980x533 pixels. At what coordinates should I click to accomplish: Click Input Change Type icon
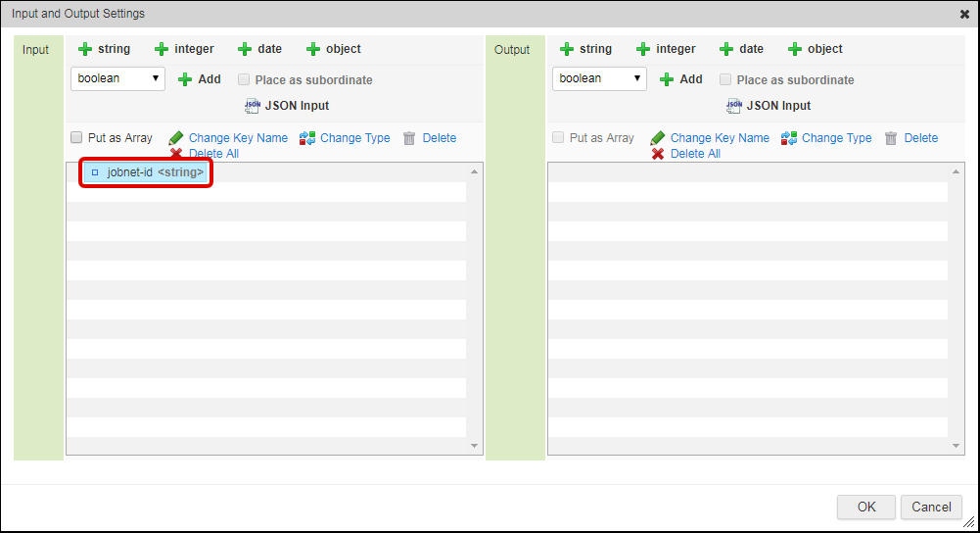pyautogui.click(x=308, y=138)
